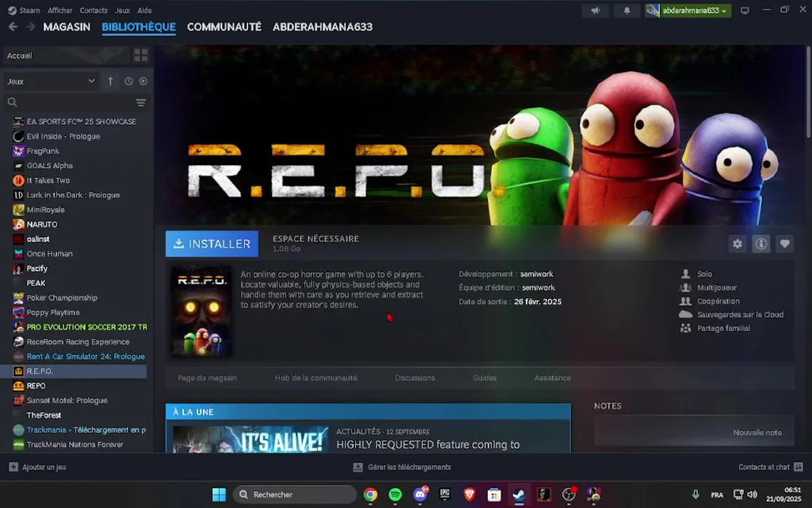
Task: Go to the MAGASIN tab
Action: click(67, 27)
